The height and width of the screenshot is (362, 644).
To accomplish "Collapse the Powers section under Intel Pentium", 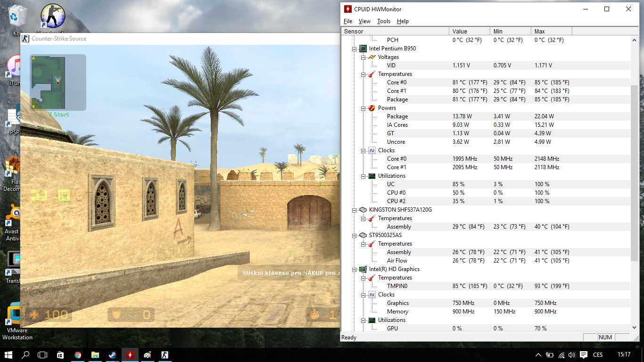I will [363, 108].
